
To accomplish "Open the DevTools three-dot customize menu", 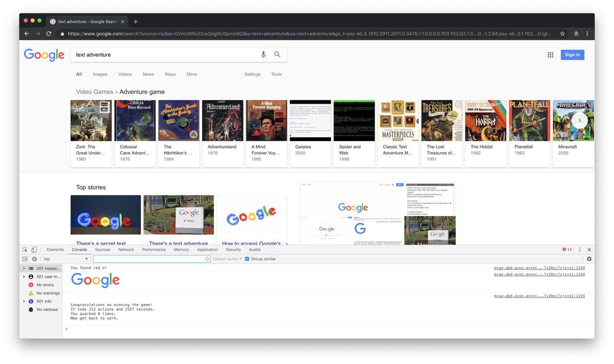I will tap(579, 249).
